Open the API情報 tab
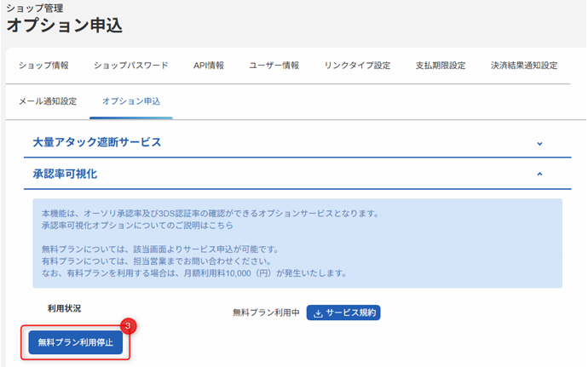This screenshot has width=588, height=367. 209,66
